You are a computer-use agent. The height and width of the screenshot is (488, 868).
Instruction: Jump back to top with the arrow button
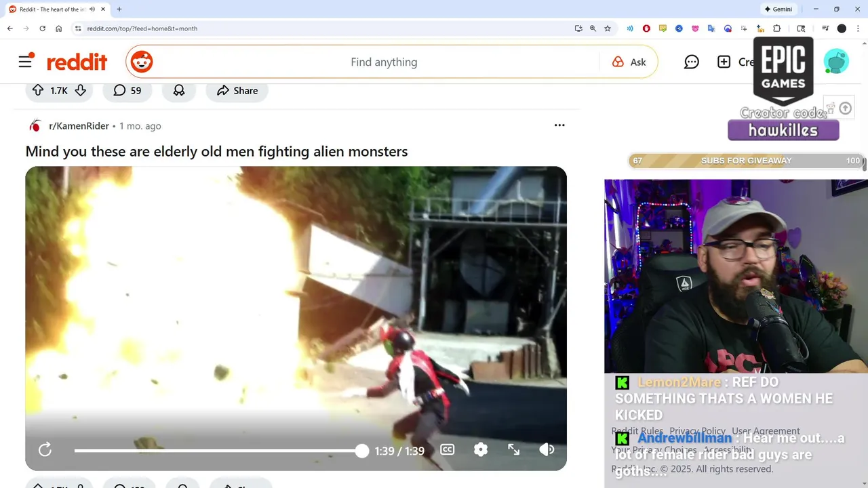pyautogui.click(x=845, y=108)
